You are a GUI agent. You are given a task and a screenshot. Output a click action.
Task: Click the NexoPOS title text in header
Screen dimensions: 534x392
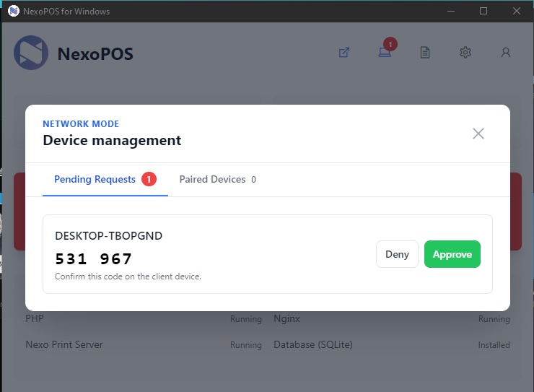95,54
